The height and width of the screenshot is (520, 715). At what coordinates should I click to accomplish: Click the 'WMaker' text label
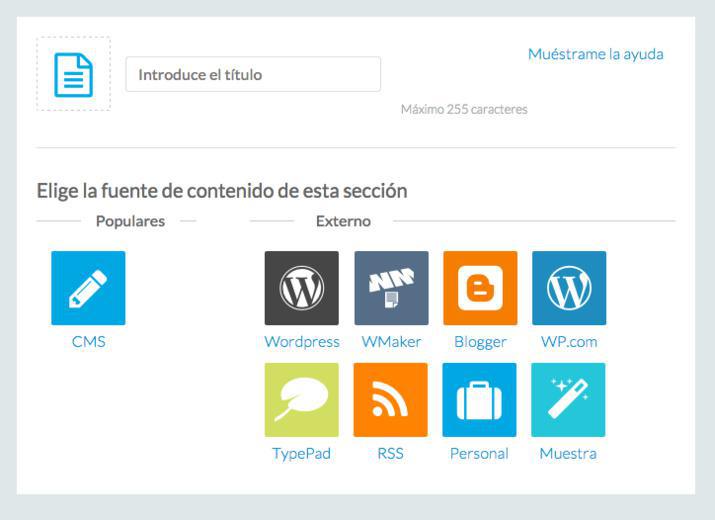pyautogui.click(x=391, y=342)
